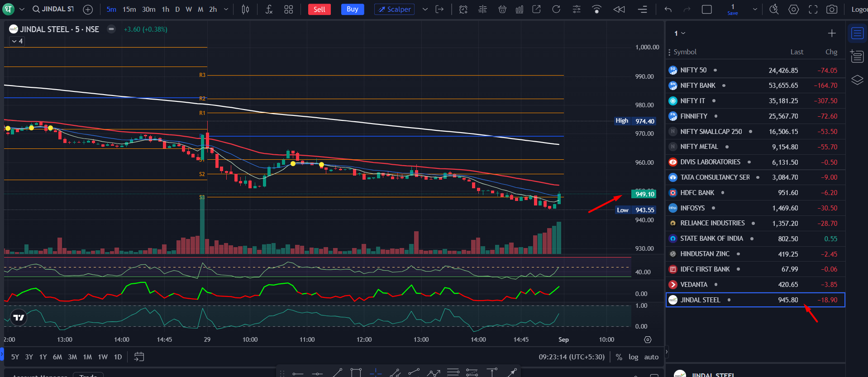This screenshot has height=377, width=868.
Task: Toggle the percent (%) price scale
Action: pyautogui.click(x=619, y=357)
